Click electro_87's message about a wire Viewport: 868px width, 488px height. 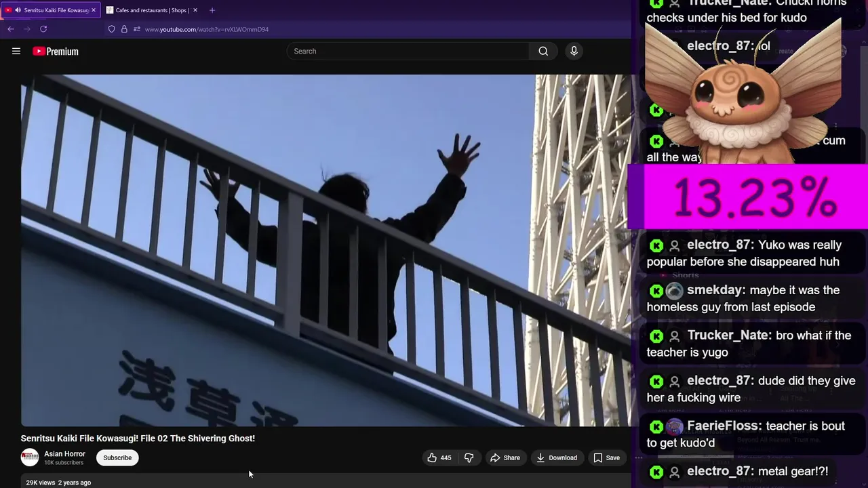[751, 389]
